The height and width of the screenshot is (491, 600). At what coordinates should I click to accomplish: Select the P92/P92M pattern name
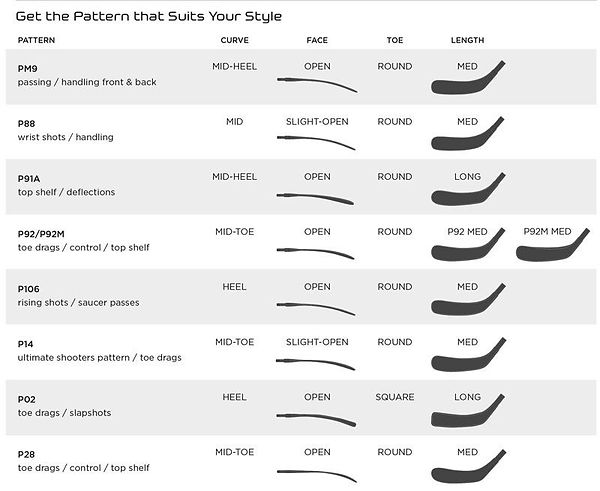40,233
